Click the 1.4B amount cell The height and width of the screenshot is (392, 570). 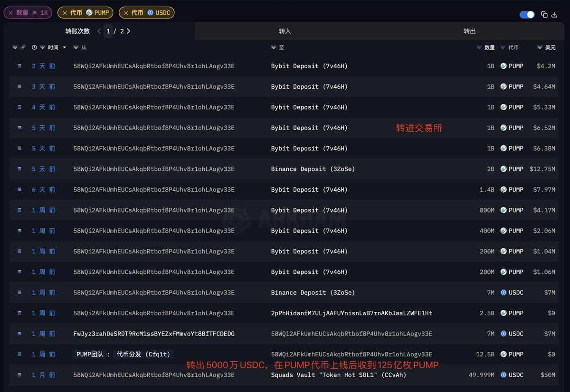pyautogui.click(x=487, y=189)
